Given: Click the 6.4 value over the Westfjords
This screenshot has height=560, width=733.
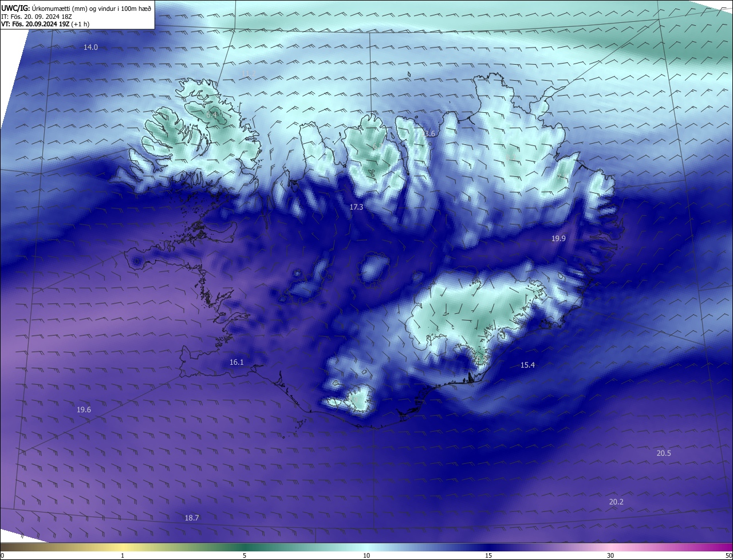Looking at the screenshot, I should click(212, 115).
